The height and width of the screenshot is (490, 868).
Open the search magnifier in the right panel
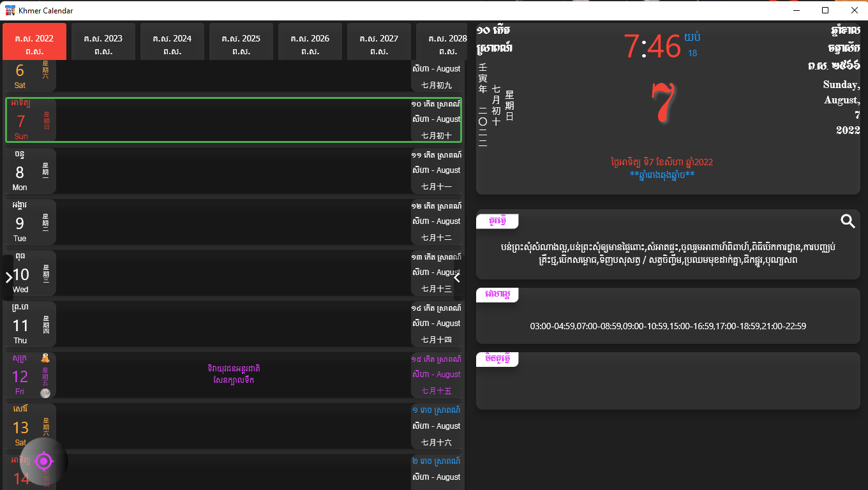pos(848,221)
